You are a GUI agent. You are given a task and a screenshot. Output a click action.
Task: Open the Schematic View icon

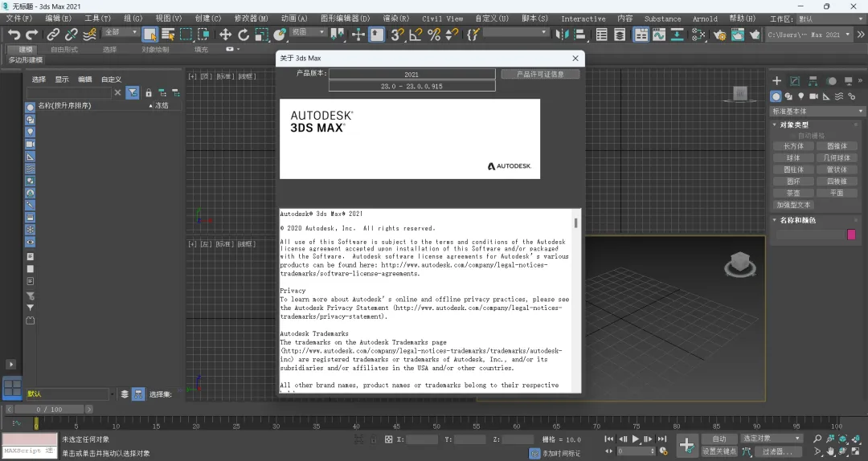click(x=677, y=35)
